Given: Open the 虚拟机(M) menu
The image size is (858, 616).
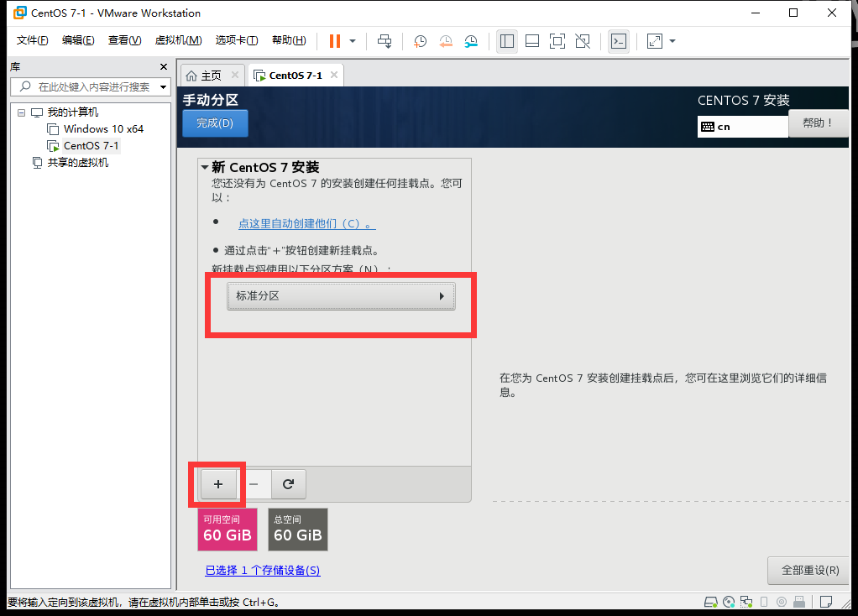Looking at the screenshot, I should (178, 40).
